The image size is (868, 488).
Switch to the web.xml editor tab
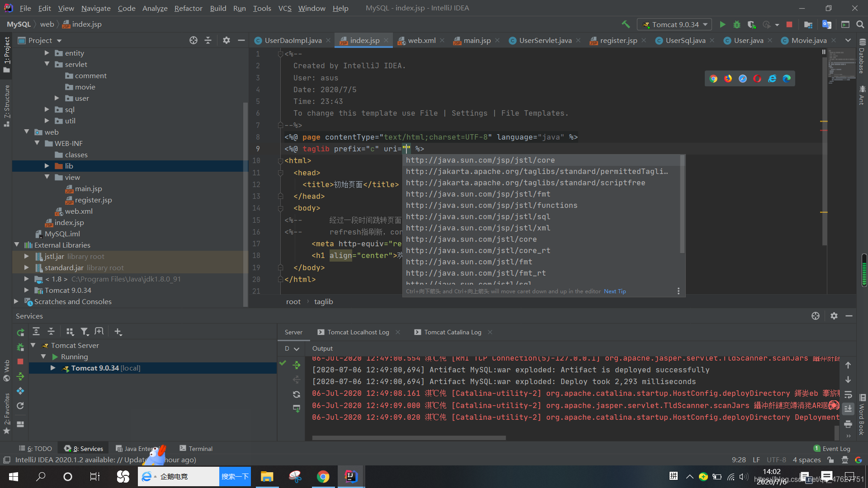pyautogui.click(x=421, y=40)
